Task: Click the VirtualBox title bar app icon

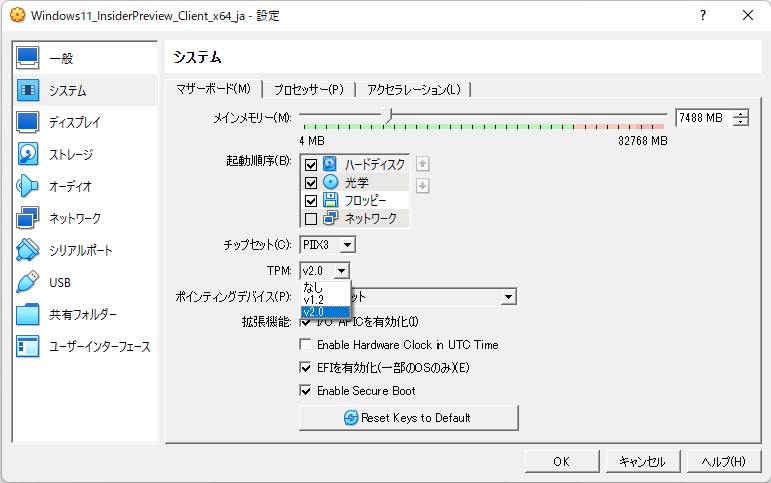Action: click(x=18, y=15)
